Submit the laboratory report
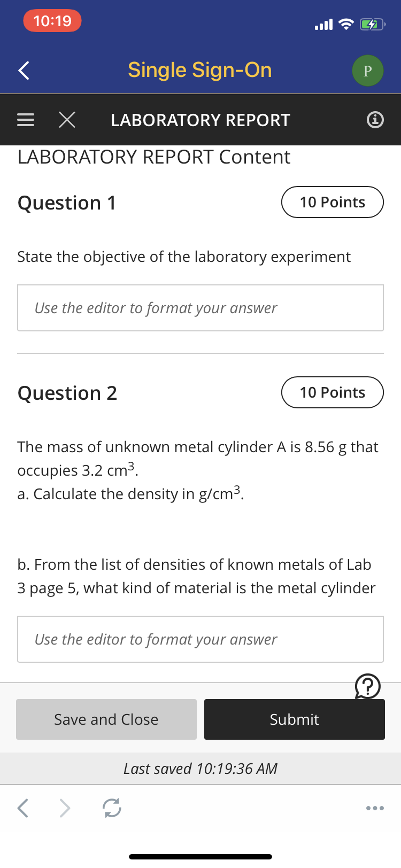The image size is (401, 868). [x=295, y=719]
